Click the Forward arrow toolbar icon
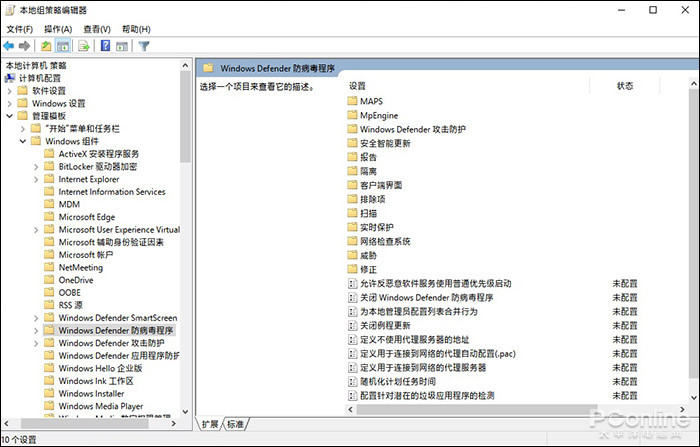700x447 pixels. pos(25,46)
